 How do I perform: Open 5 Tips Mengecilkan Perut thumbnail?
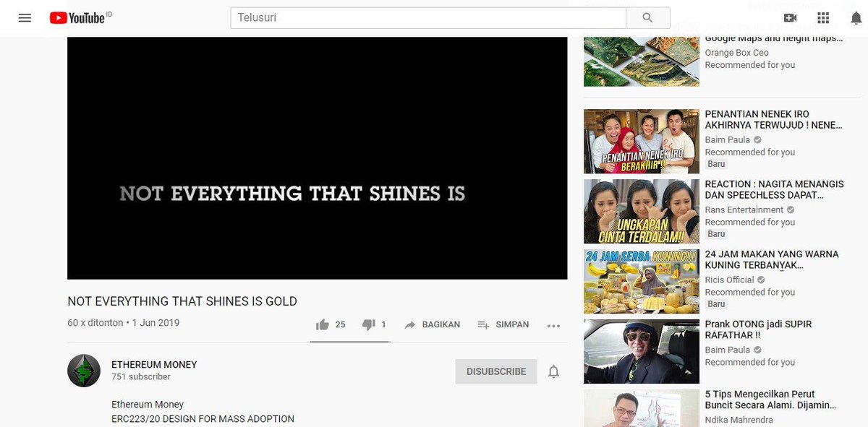(642, 408)
